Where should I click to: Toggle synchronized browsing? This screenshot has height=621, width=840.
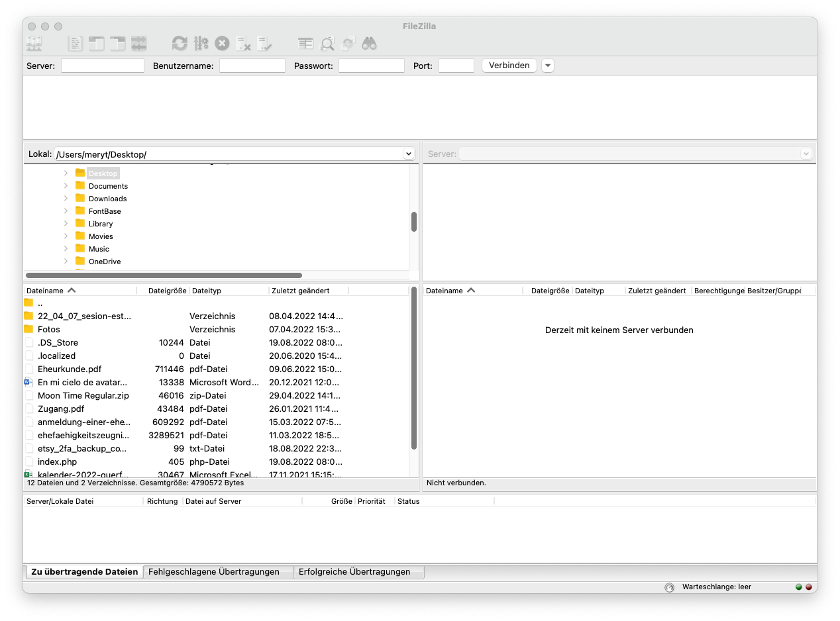pos(348,43)
